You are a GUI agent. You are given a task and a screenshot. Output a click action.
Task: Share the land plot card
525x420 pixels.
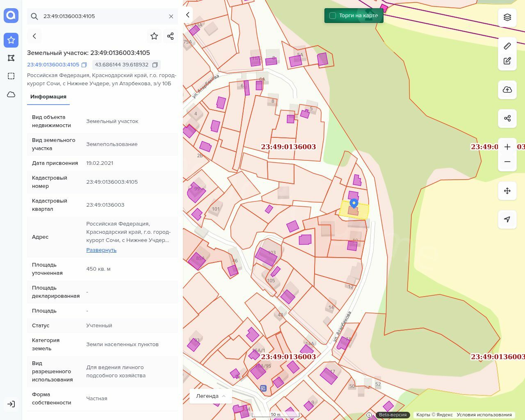171,36
